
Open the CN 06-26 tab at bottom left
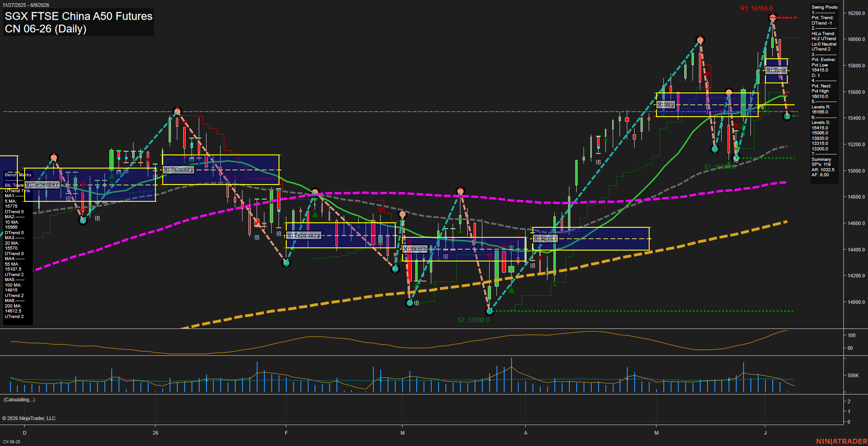[x=12, y=441]
